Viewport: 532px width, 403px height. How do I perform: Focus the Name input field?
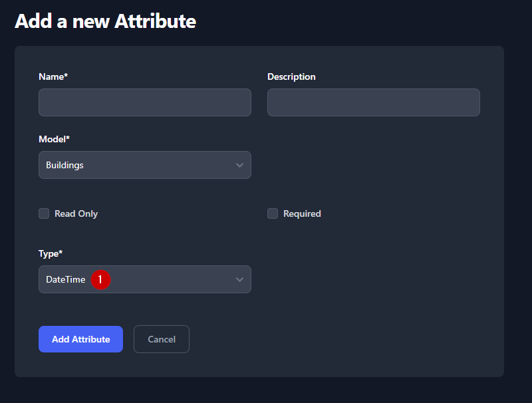[x=145, y=102]
